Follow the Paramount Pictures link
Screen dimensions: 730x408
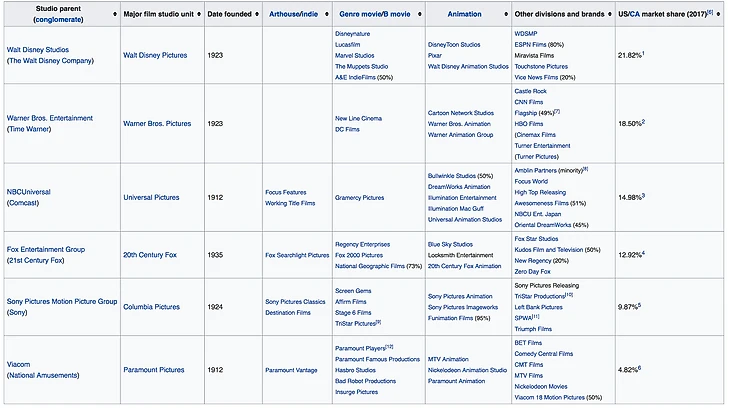(154, 370)
